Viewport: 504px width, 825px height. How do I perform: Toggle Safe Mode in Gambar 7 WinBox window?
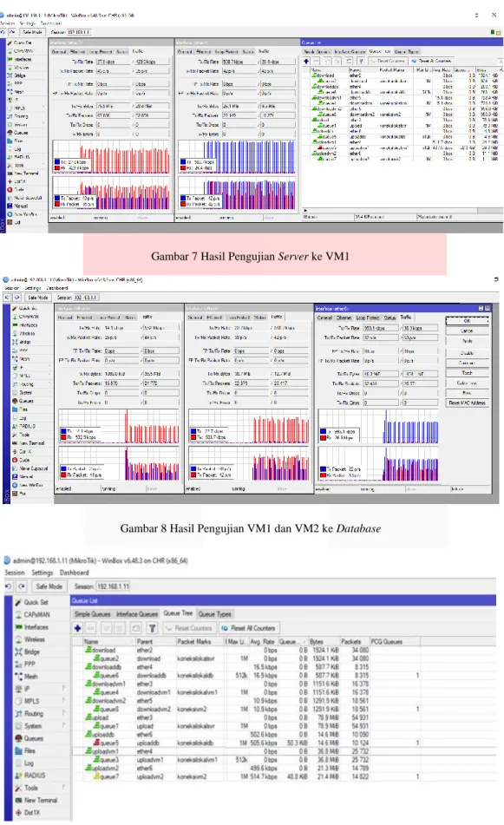click(33, 32)
